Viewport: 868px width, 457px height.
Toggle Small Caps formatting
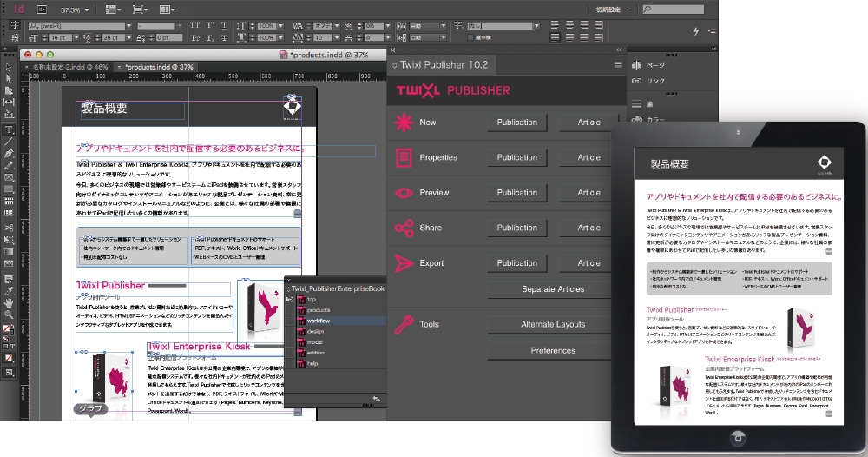click(194, 37)
